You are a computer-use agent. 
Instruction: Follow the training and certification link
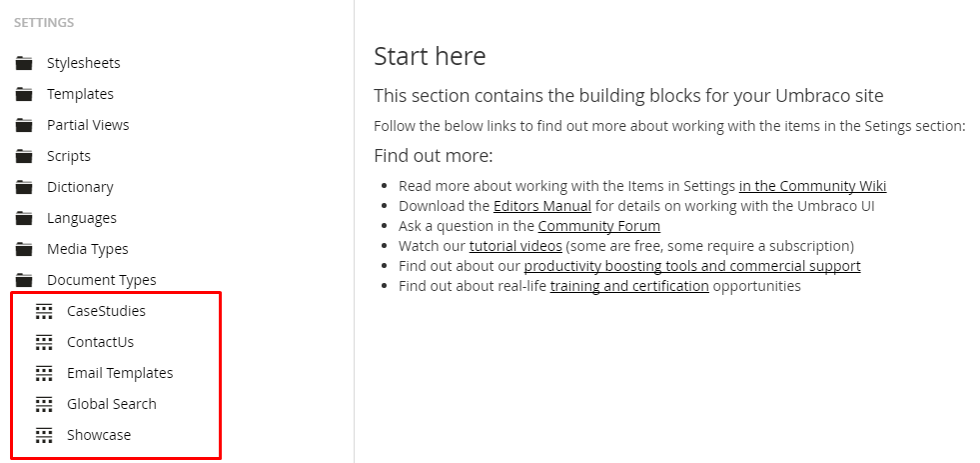(629, 286)
